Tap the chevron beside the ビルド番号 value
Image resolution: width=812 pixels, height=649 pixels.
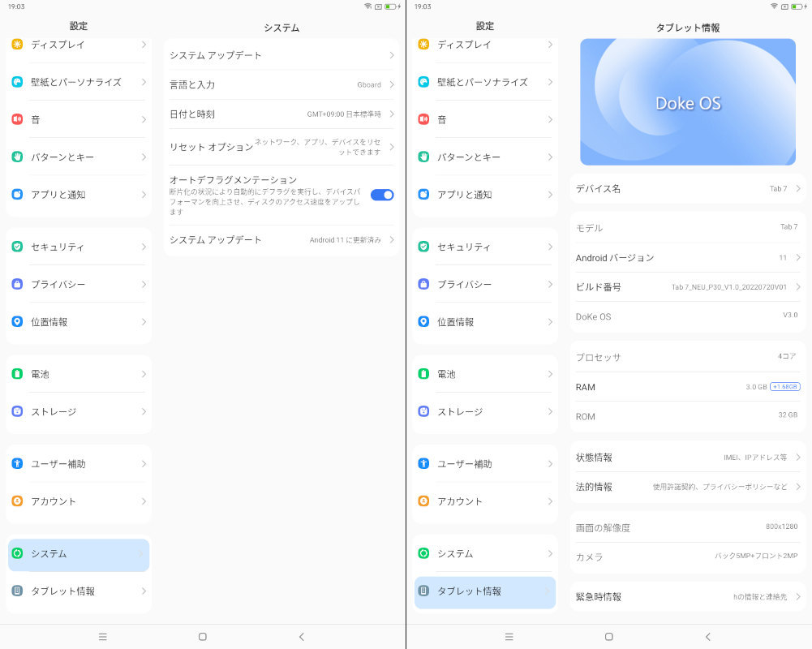(x=798, y=287)
